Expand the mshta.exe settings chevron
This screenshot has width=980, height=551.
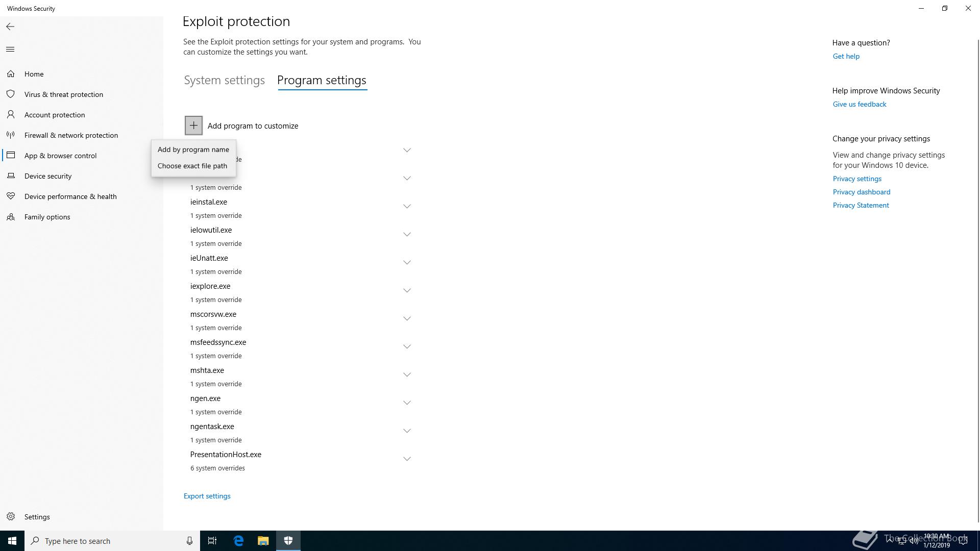407,375
